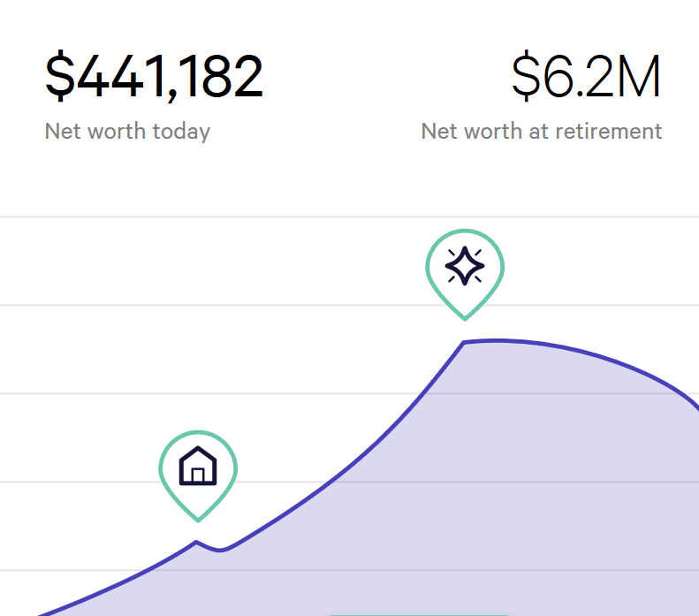This screenshot has width=699, height=616.
Task: Click the "M" in the $6.2M figure
Action: point(638,76)
